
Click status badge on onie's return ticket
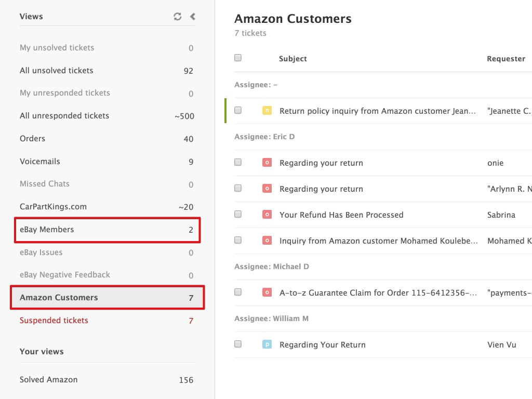coord(267,163)
